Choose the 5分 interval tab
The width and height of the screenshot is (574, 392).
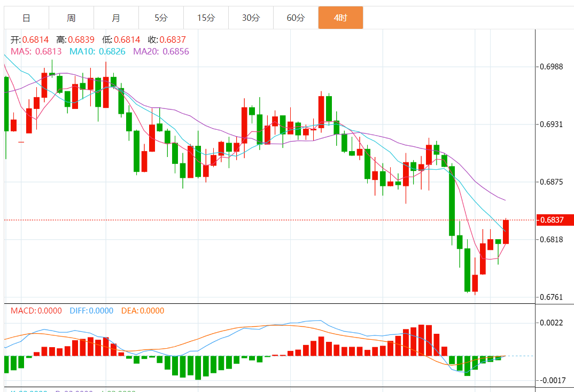(x=161, y=18)
